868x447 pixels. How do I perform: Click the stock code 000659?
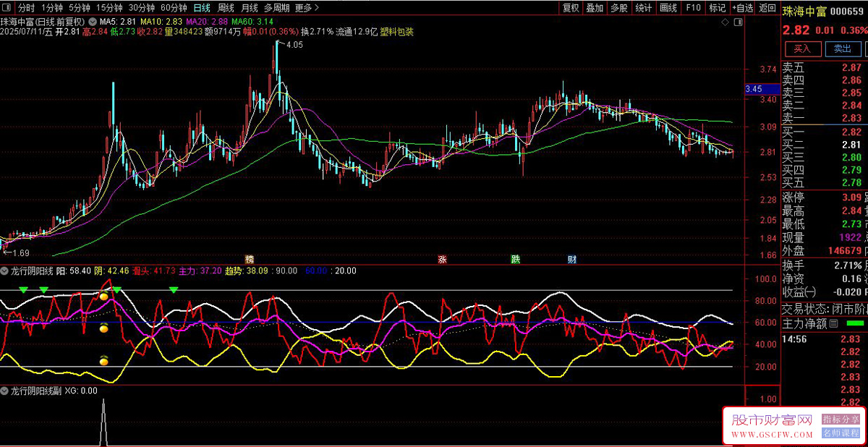coord(848,11)
